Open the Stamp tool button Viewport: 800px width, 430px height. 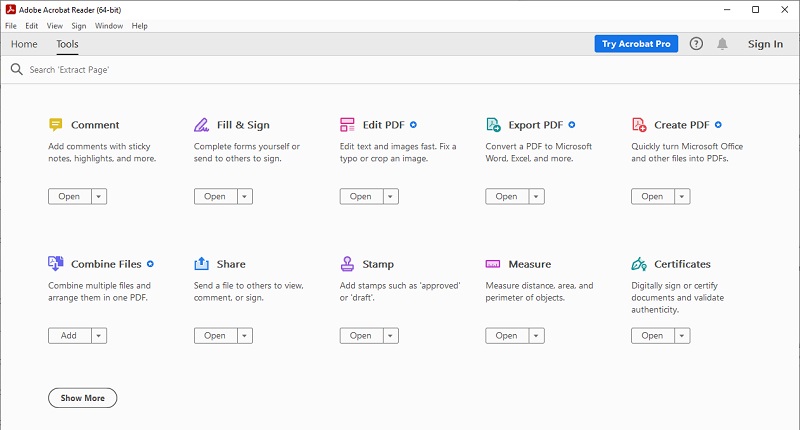tap(362, 336)
